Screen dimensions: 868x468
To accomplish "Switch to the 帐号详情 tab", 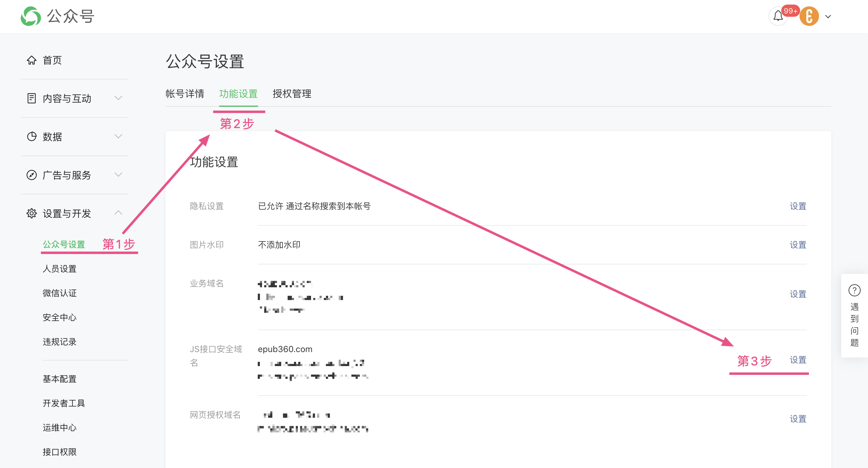I will [x=185, y=94].
